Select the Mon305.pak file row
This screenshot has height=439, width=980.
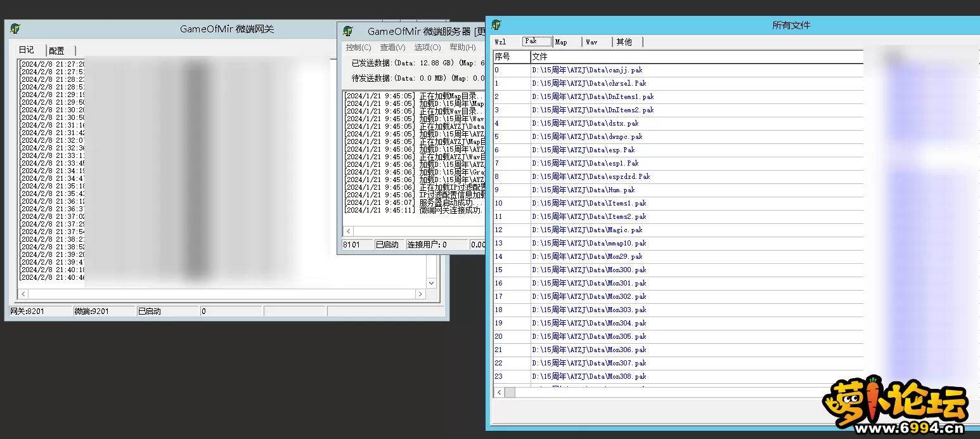[x=678, y=336]
